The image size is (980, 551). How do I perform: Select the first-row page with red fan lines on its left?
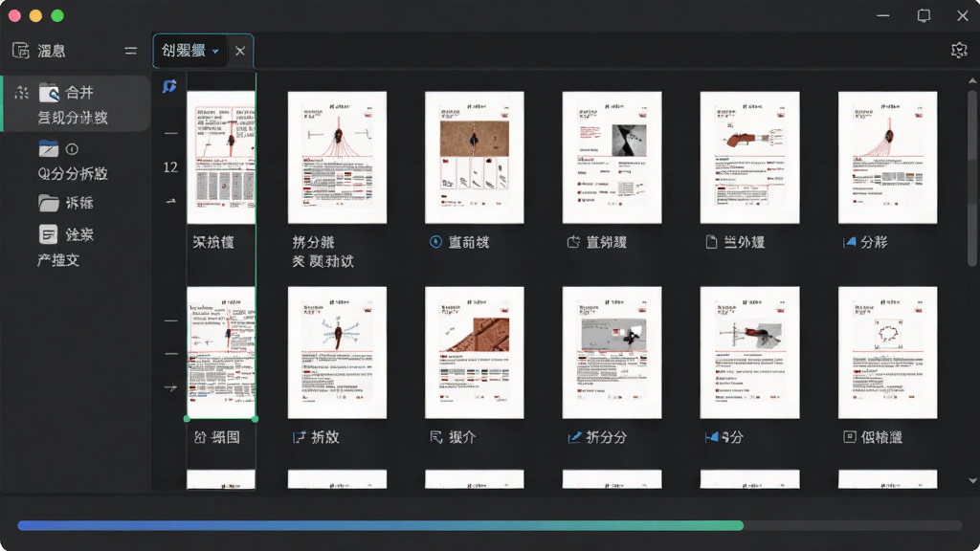[x=338, y=158]
